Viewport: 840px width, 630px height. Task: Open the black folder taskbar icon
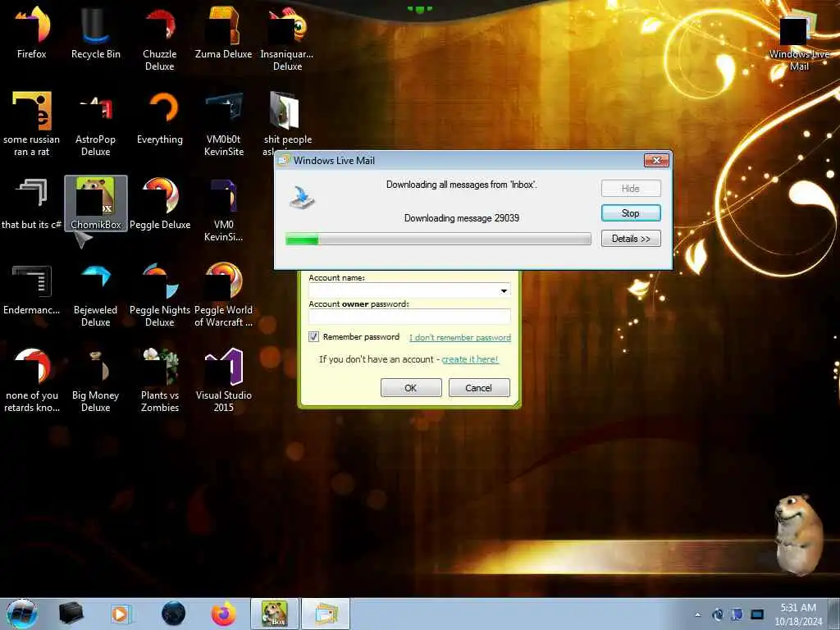tap(71, 614)
